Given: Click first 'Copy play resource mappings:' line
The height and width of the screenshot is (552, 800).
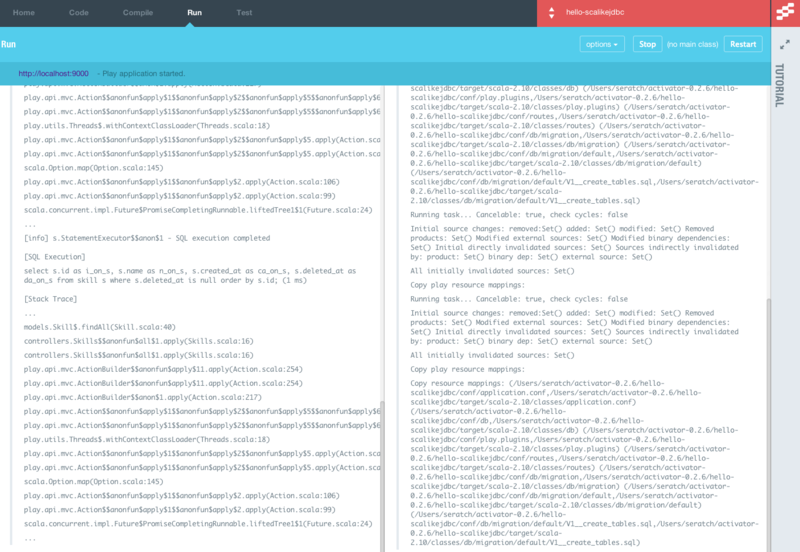Looking at the screenshot, I should point(467,285).
